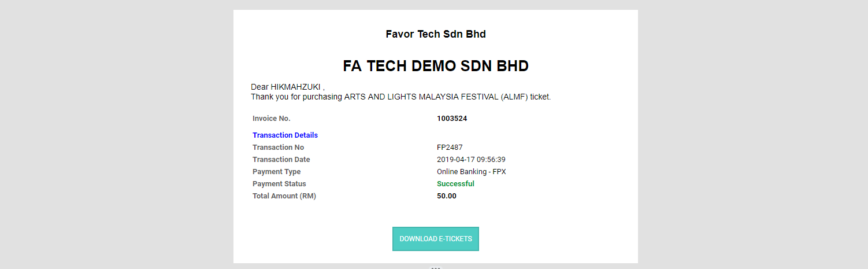
Task: Select the transaction number FP2487
Action: [x=450, y=148]
